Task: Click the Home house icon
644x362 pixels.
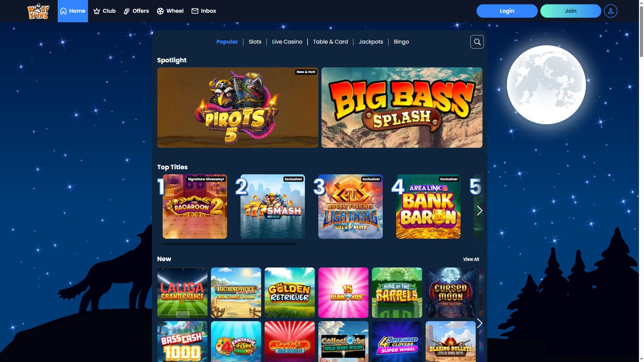Action: click(x=63, y=11)
